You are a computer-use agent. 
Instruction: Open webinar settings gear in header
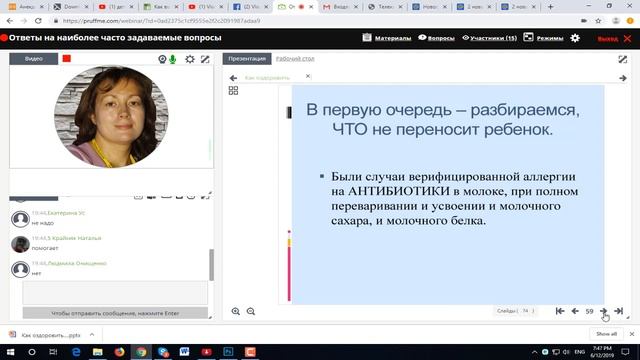pyautogui.click(x=575, y=38)
